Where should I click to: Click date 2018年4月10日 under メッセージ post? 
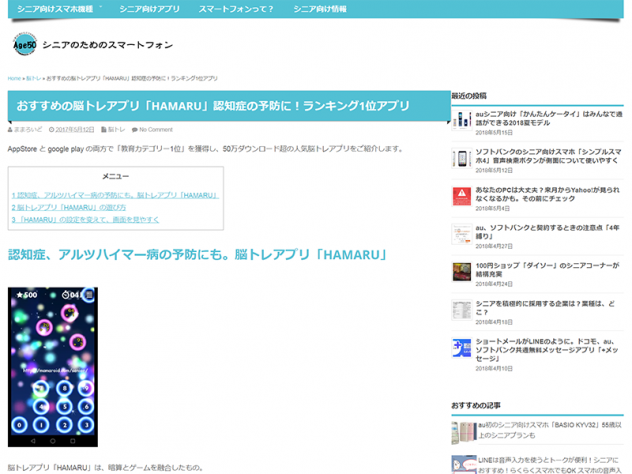point(494,368)
